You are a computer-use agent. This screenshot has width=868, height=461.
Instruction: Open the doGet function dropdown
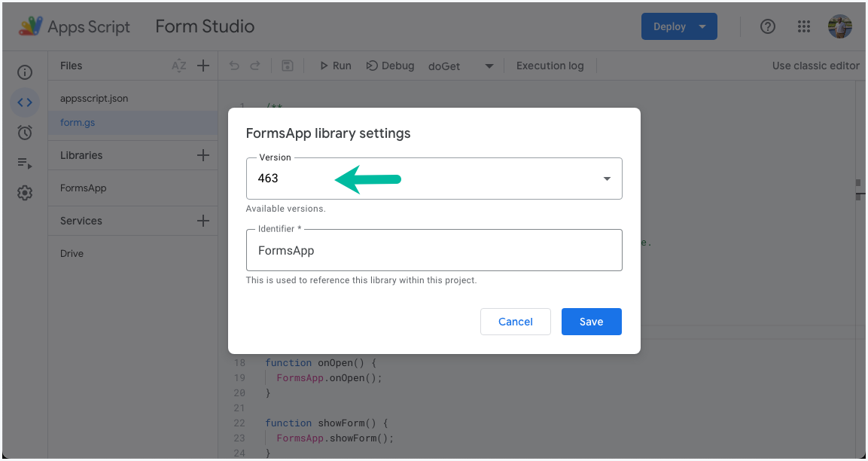461,66
